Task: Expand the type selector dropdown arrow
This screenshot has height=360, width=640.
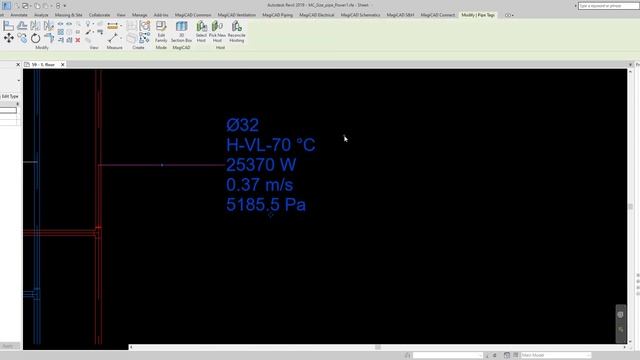Action: [x=19, y=80]
